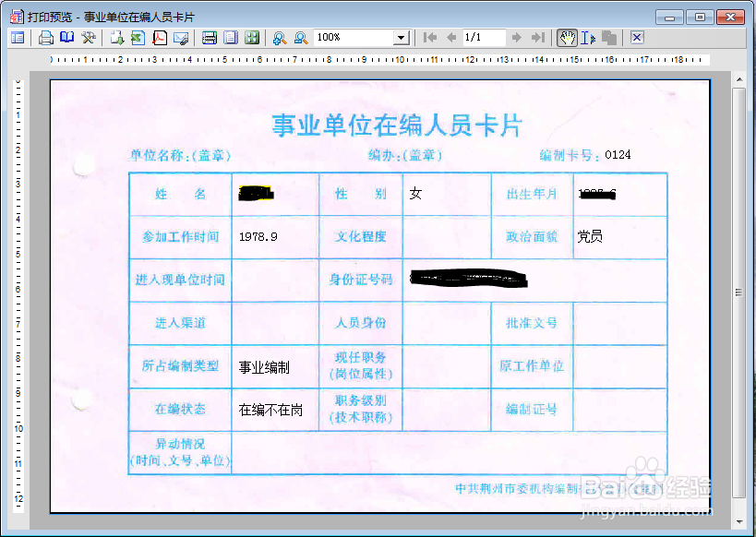Click the report properties icon at toolbar start
Image resolution: width=756 pixels, height=537 pixels.
pos(17,38)
